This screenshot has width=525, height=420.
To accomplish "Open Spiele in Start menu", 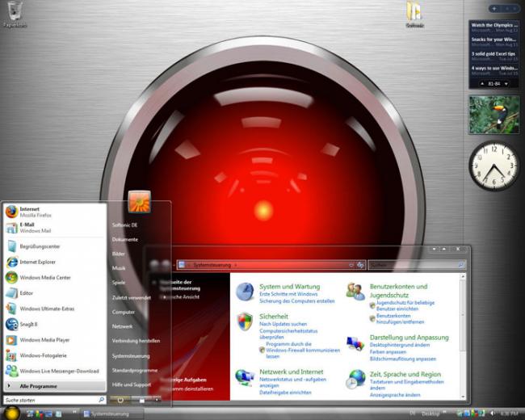I will tap(119, 283).
